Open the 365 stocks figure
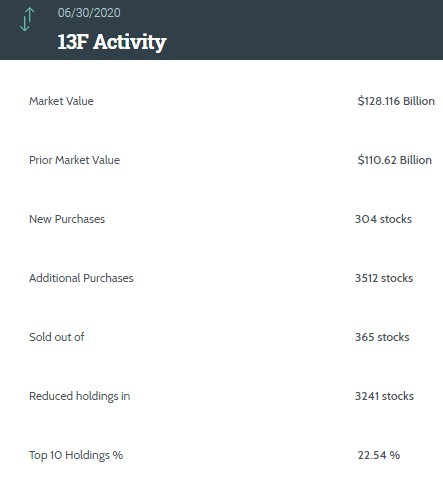 (382, 337)
